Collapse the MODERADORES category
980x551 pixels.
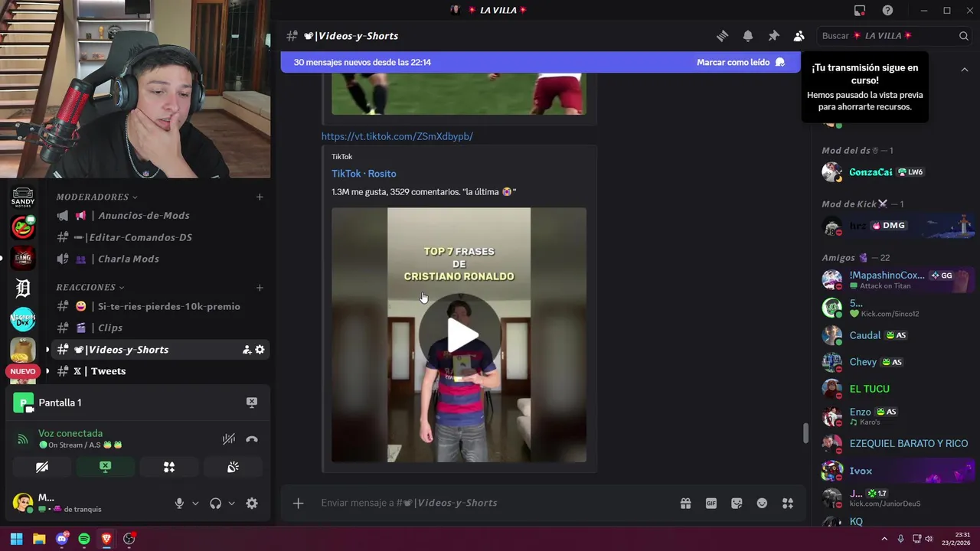(x=96, y=197)
